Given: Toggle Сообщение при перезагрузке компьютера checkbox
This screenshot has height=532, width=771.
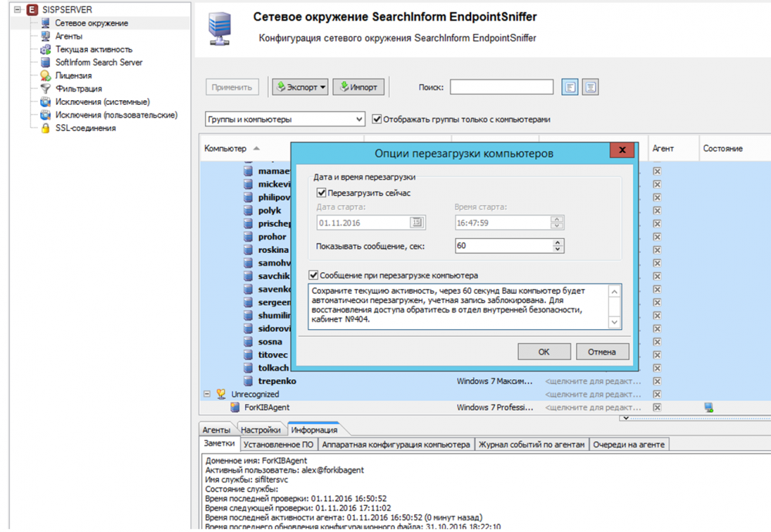Looking at the screenshot, I should [314, 275].
